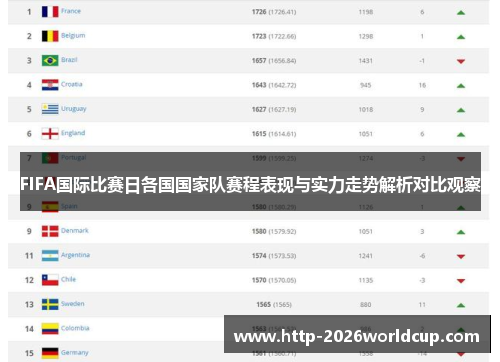Click Belgium's points value 1723 (1722.66)

click(274, 36)
